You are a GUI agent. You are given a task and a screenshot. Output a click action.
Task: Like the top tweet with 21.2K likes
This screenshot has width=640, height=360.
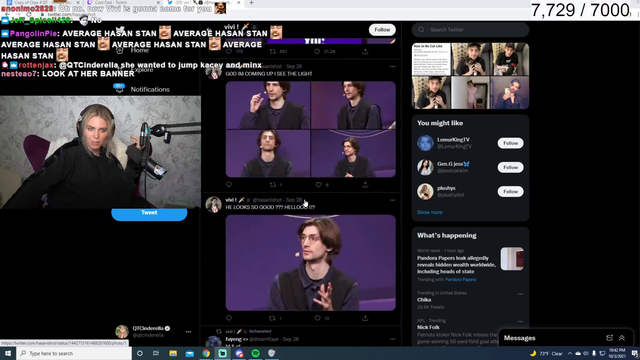point(317,51)
